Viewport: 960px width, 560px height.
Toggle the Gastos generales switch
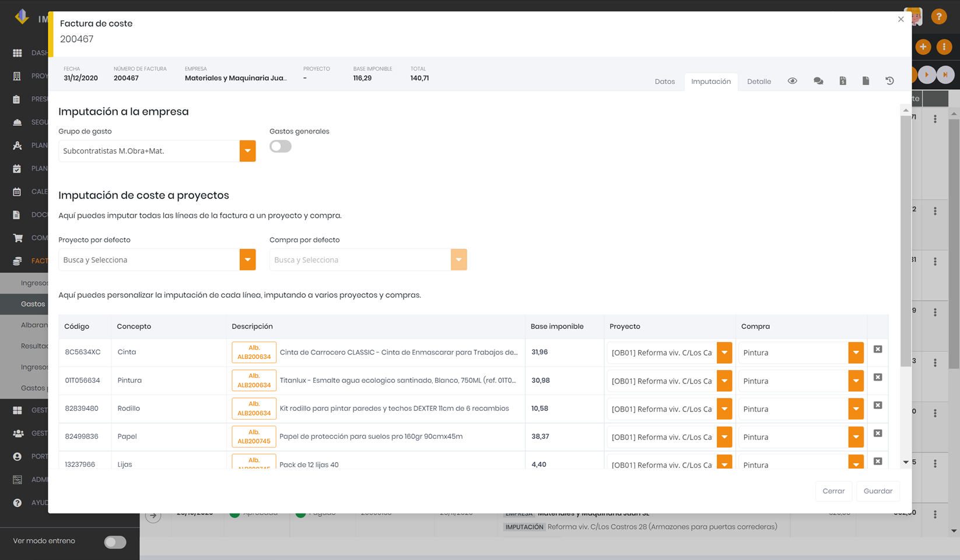(281, 146)
